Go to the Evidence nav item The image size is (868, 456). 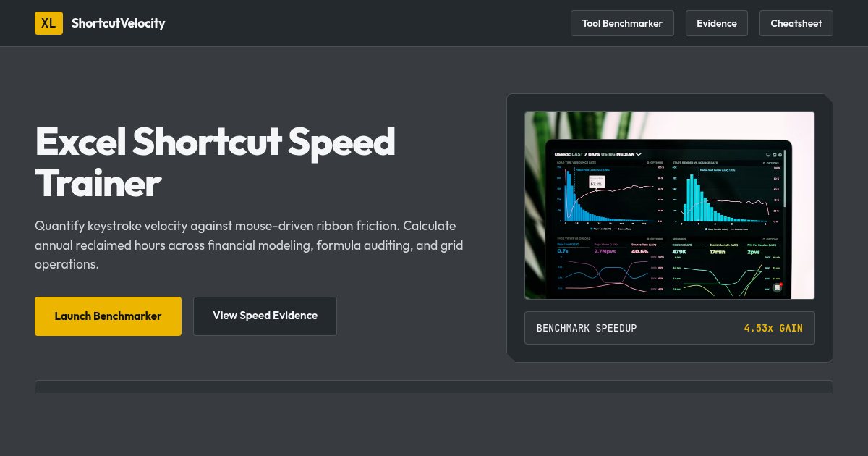tap(717, 23)
